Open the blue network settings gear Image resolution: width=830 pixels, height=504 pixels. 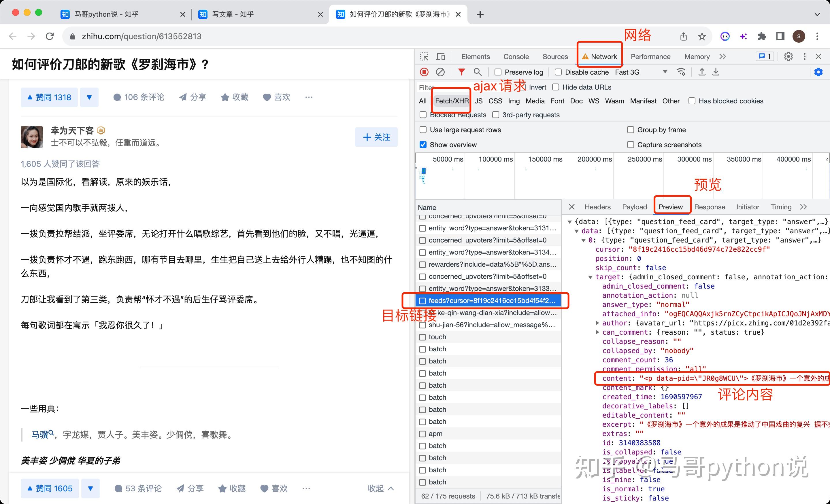(818, 72)
